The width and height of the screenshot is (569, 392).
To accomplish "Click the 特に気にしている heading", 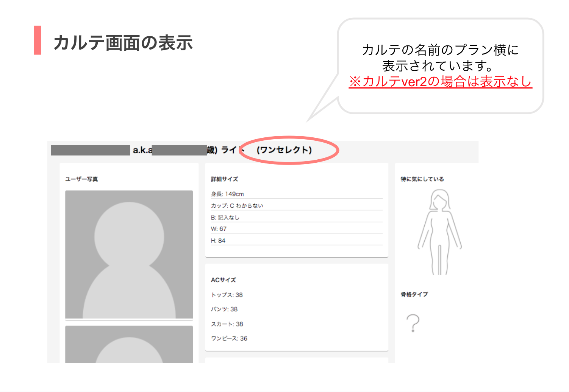I will 422,179.
